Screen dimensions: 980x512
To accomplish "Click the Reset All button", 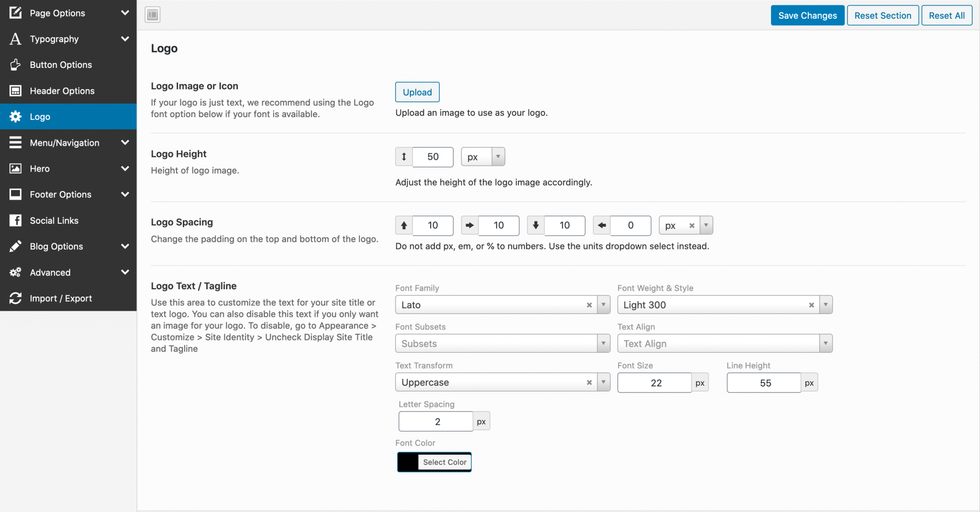I will (x=947, y=15).
